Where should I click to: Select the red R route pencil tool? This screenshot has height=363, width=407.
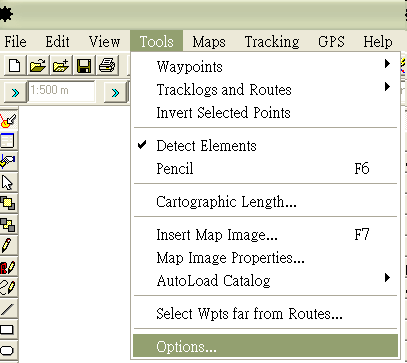(x=8, y=267)
